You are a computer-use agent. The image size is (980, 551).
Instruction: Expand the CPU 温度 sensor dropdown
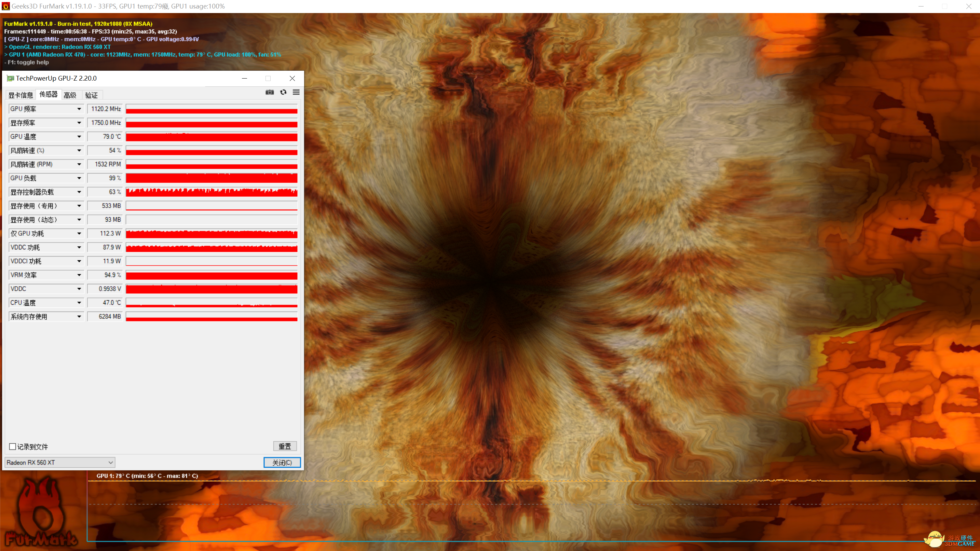79,303
